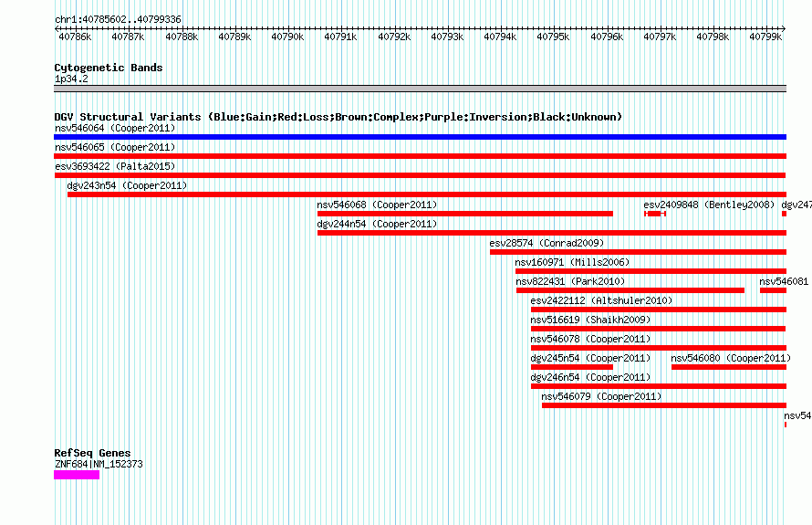Click the 40786k ruler tick label
Screen dimensions: 812x525
click(x=75, y=37)
